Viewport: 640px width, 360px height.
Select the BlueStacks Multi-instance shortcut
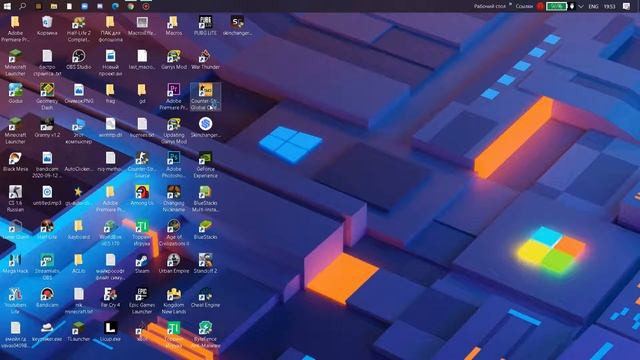click(x=205, y=198)
